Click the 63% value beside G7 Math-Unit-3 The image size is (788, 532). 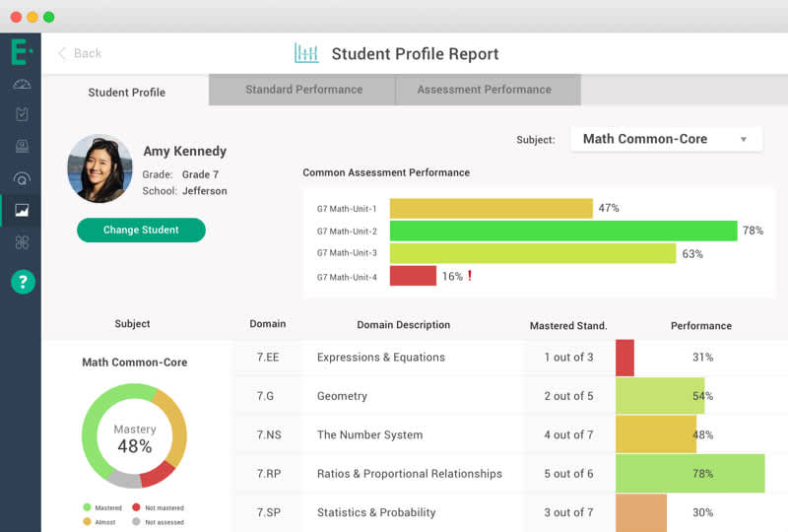[692, 254]
